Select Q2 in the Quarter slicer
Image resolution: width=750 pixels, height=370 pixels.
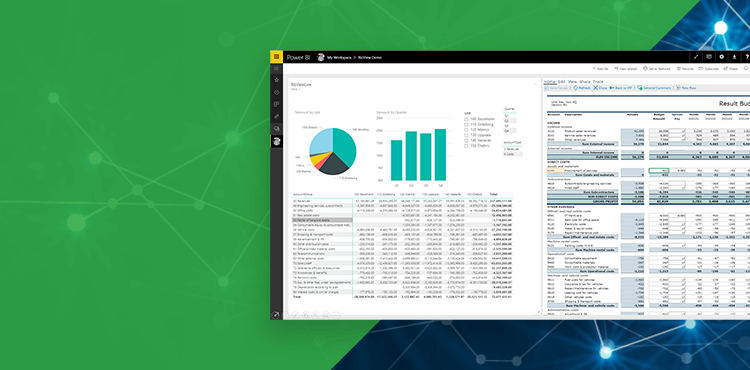click(x=510, y=121)
